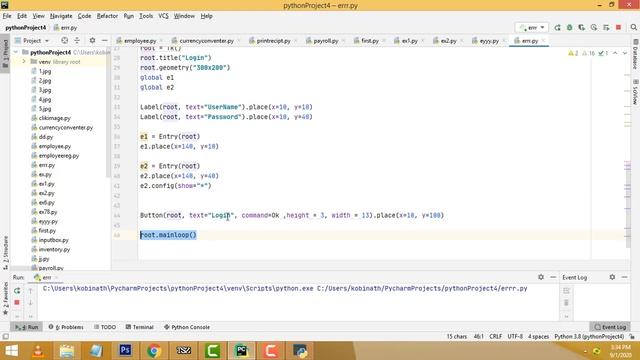Viewport: 640px width, 360px height.
Task: Open UTF-8 encoding selector
Action: (515, 337)
